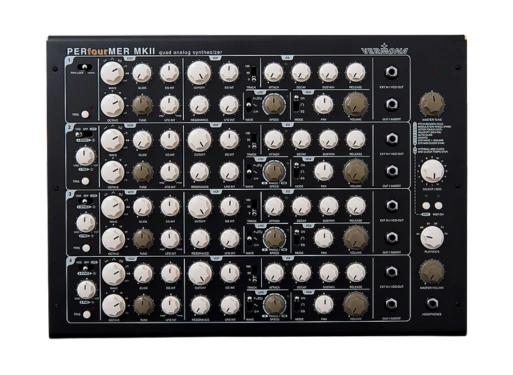Toggle channel 2 VCA mode switch

(x=296, y=171)
